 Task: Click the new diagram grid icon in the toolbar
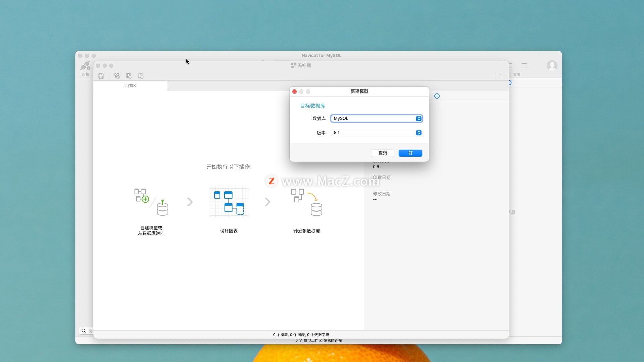[129, 76]
